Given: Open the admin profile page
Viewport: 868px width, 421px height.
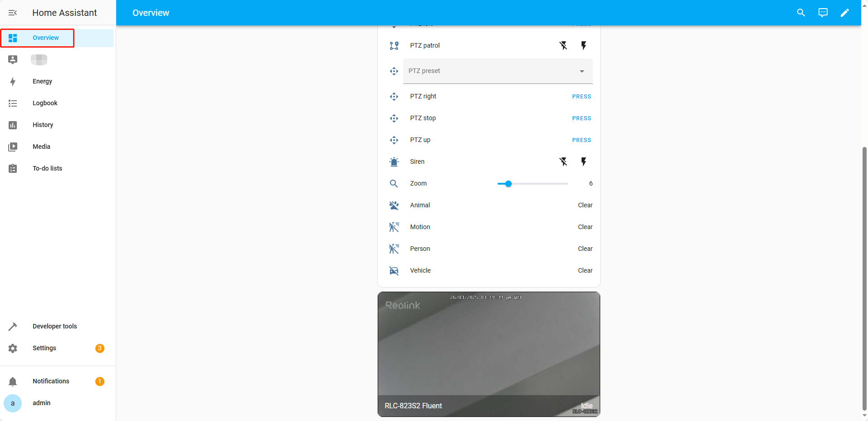Looking at the screenshot, I should [x=57, y=403].
